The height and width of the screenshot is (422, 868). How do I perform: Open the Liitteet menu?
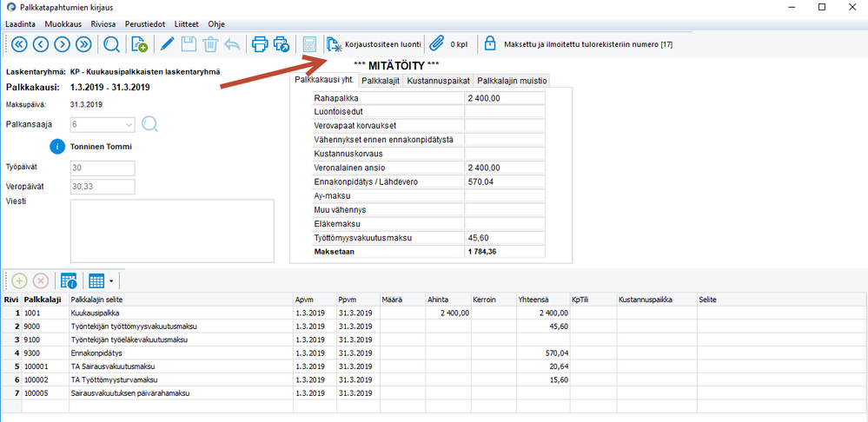[x=187, y=24]
